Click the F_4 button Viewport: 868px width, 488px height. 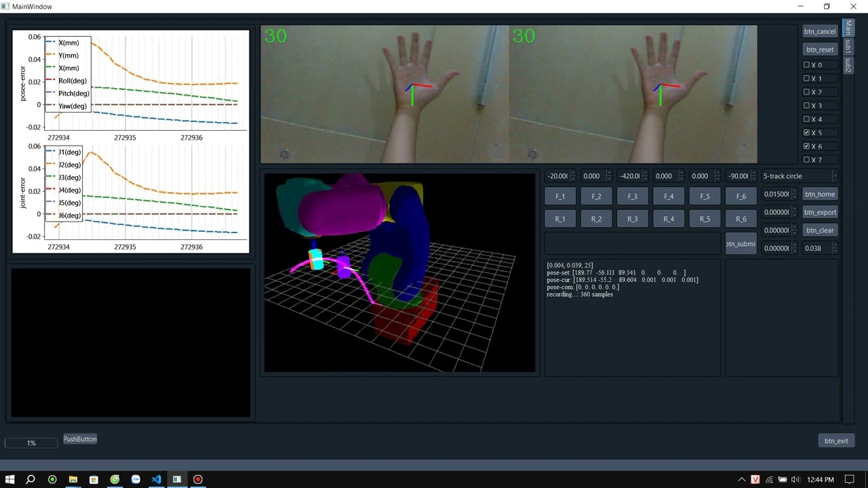point(669,197)
